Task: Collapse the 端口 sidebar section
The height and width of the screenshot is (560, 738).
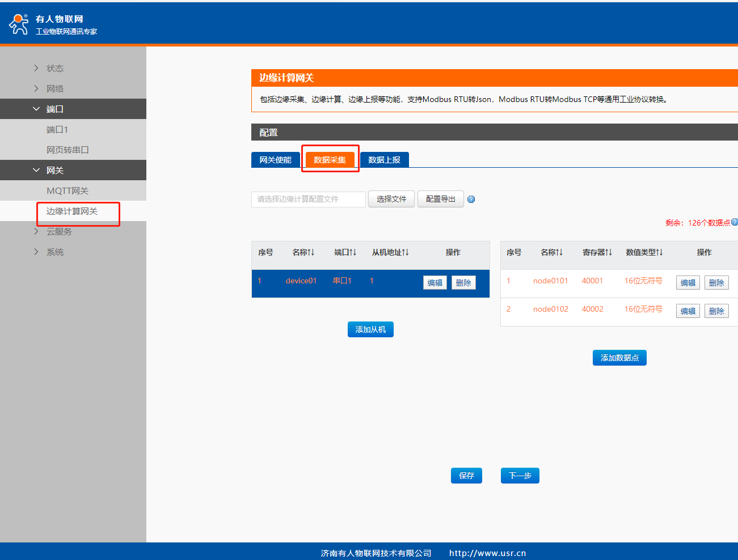Action: [x=54, y=109]
